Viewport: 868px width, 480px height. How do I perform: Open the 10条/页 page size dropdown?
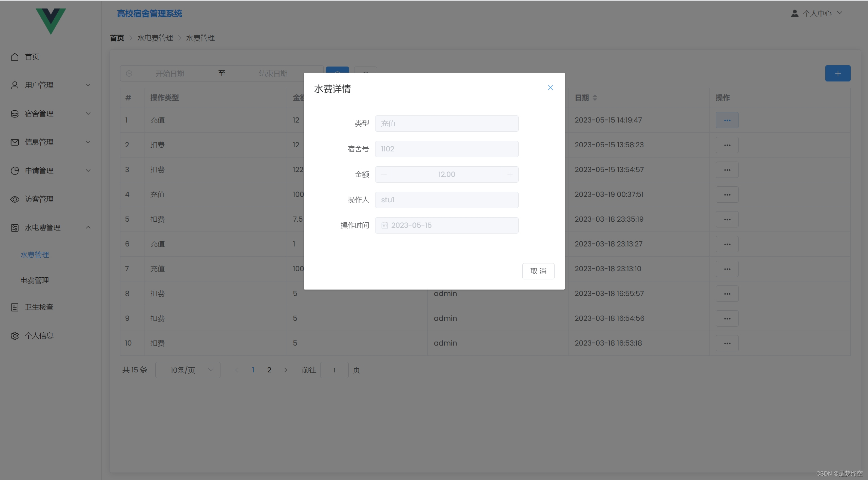click(187, 370)
